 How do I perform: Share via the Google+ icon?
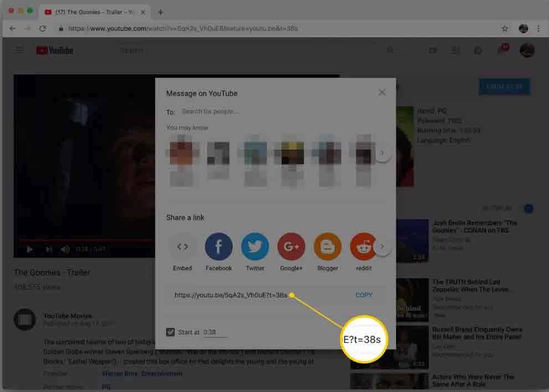click(x=291, y=247)
